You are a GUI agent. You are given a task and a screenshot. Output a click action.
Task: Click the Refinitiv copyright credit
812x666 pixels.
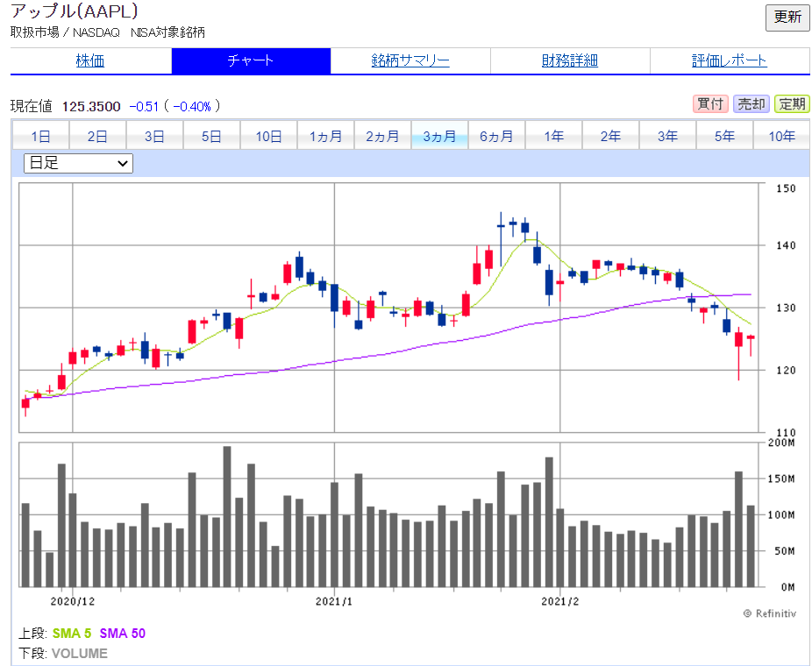770,613
